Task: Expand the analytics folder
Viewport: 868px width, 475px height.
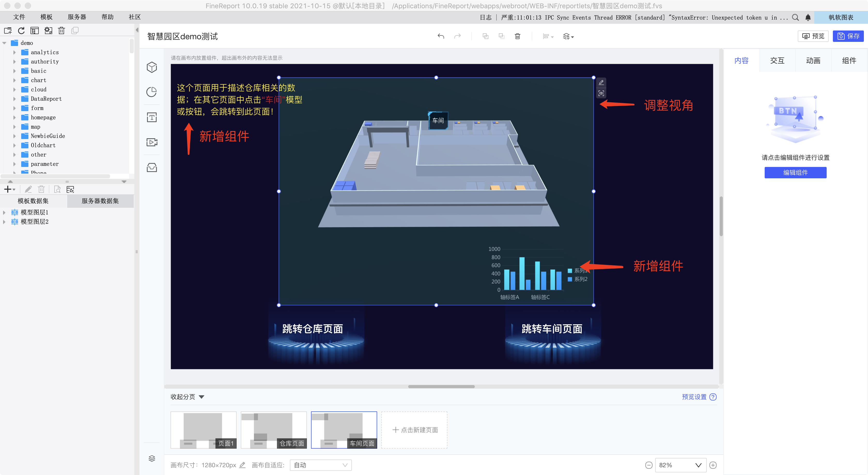Action: [x=14, y=52]
